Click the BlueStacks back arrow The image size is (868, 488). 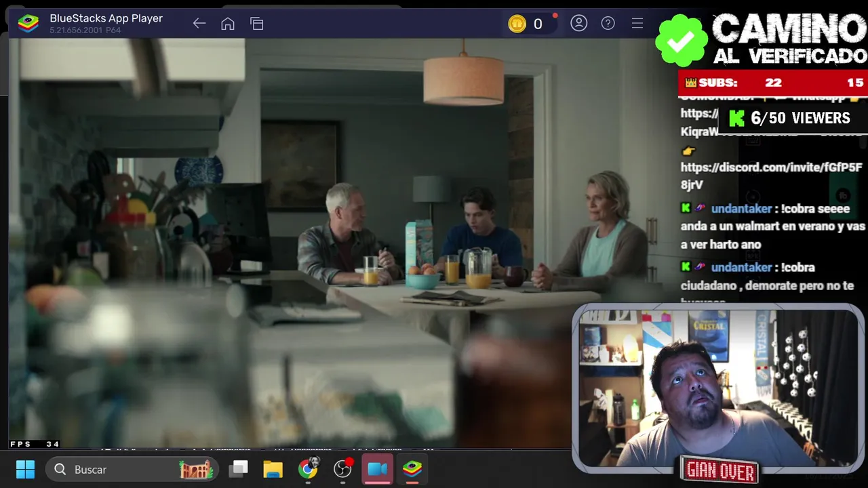[x=199, y=24]
